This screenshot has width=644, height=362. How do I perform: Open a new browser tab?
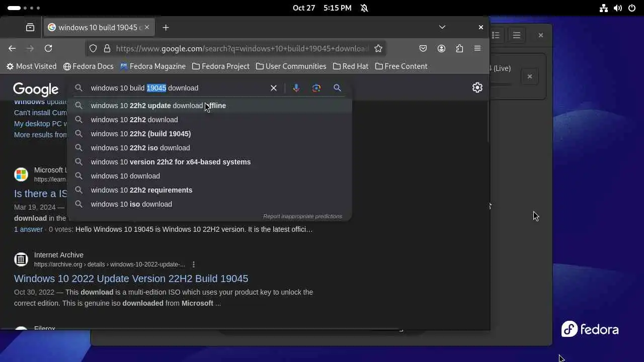(x=166, y=27)
